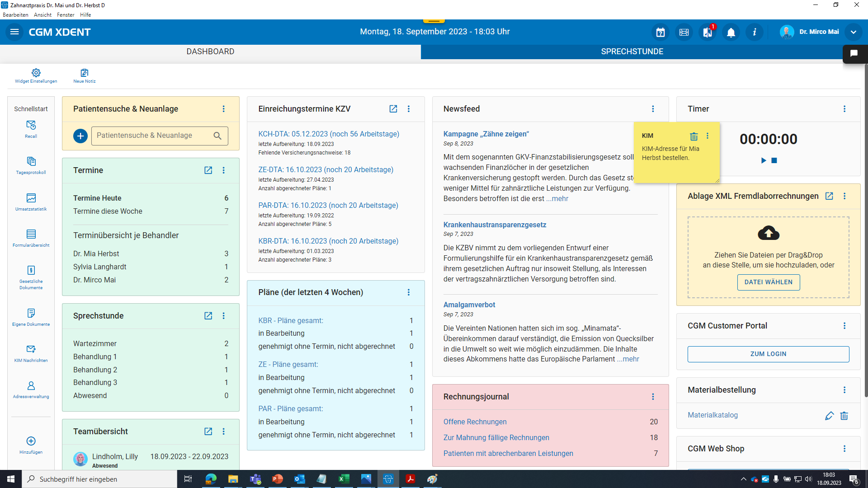Stop the timer
The height and width of the screenshot is (488, 868).
pos(774,160)
